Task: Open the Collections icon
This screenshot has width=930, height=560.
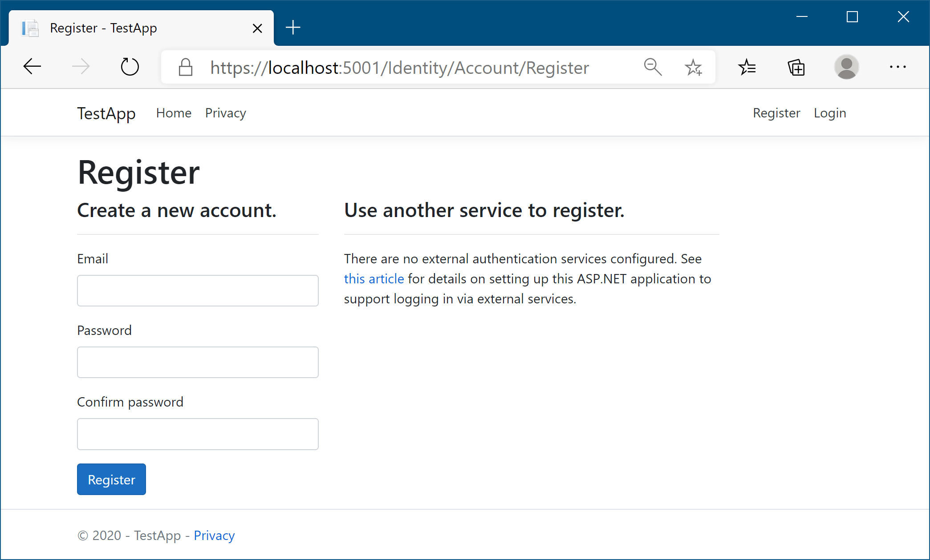Action: click(796, 68)
